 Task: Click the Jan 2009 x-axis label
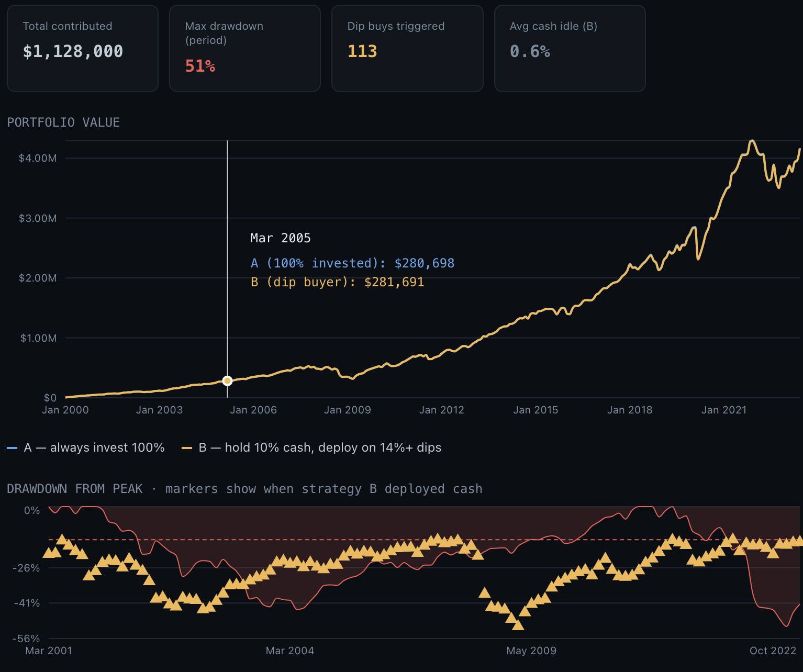[348, 410]
